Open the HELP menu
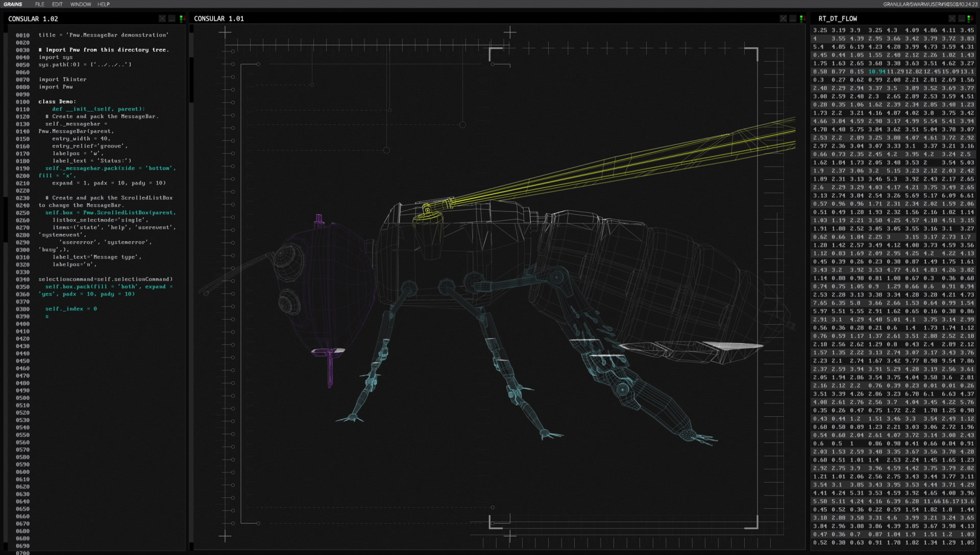Screen dimensions: 980x555 (x=104, y=4)
